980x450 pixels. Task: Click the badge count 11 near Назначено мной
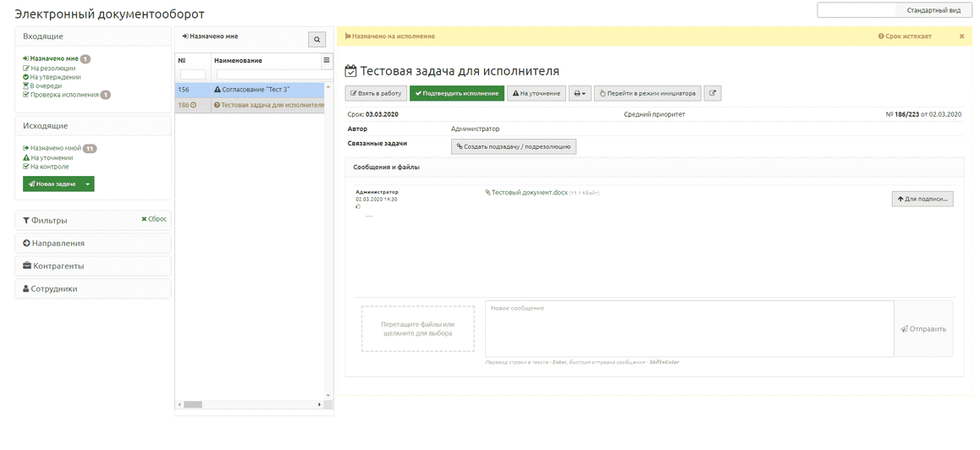coord(90,149)
